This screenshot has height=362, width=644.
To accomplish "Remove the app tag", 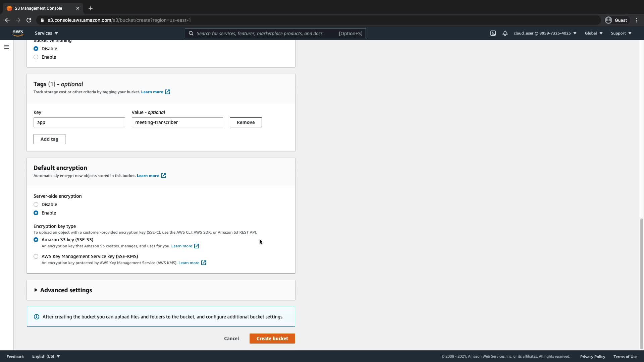I will click(x=246, y=122).
